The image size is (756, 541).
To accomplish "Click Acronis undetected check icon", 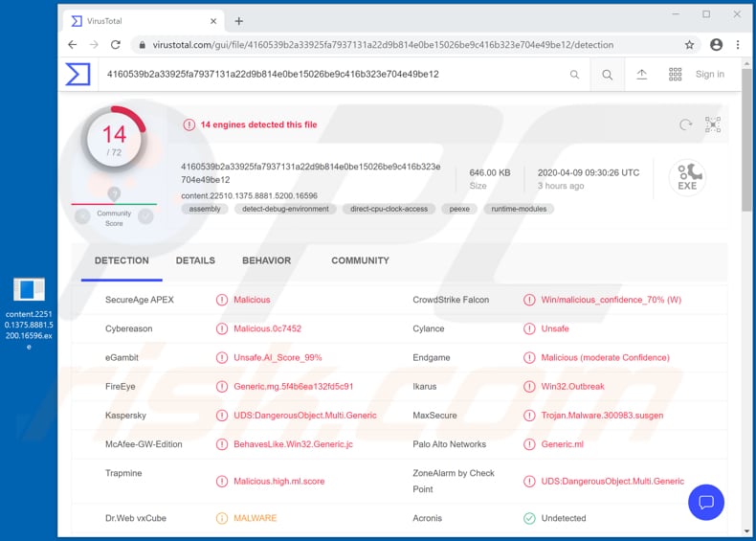I will pos(529,518).
